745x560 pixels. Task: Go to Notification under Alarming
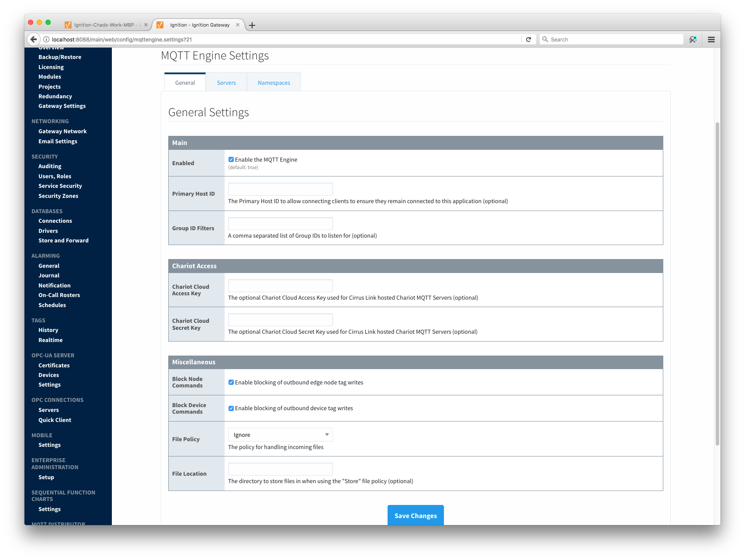54,286
